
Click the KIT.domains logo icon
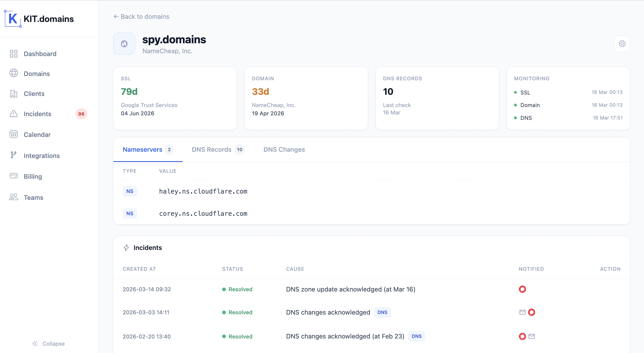[13, 19]
